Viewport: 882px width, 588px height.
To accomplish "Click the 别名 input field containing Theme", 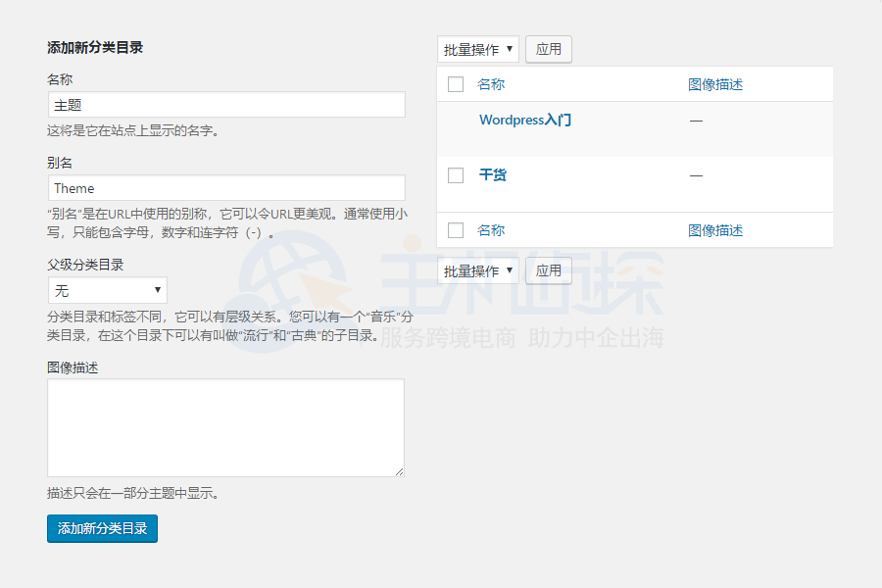I will click(x=226, y=188).
